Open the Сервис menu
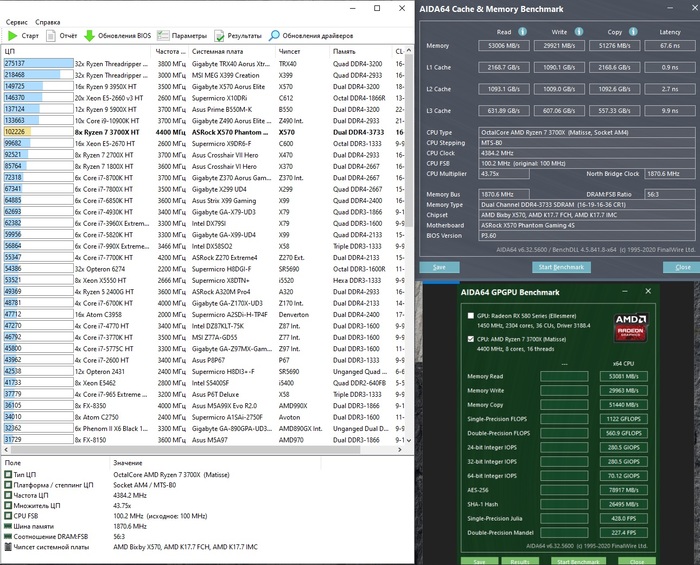 point(17,22)
